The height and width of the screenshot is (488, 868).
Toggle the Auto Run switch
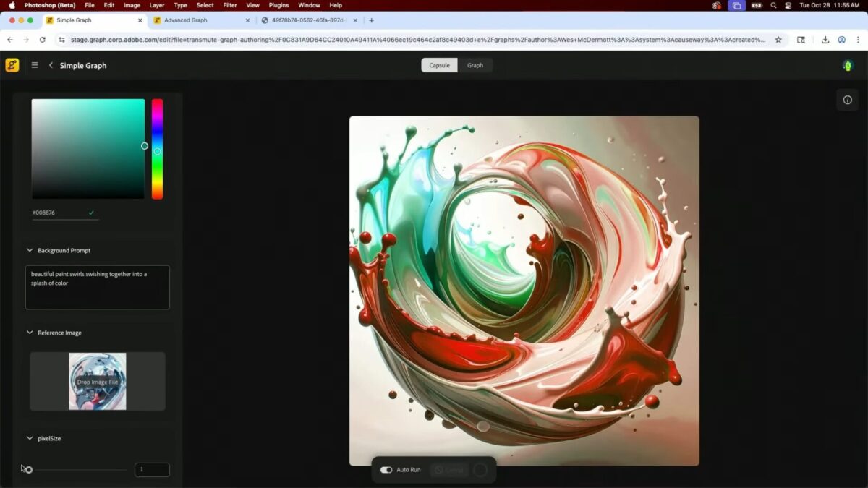click(x=386, y=470)
